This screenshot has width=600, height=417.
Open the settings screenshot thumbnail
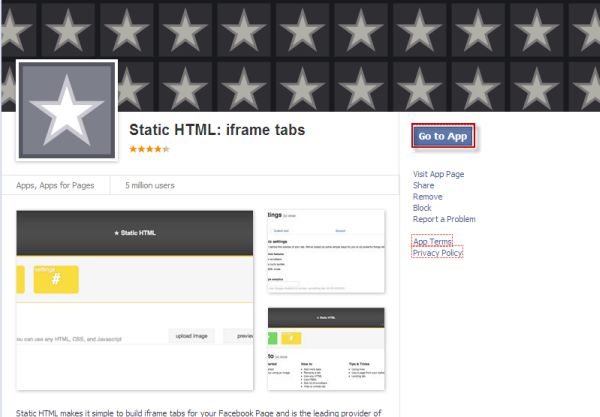click(326, 251)
